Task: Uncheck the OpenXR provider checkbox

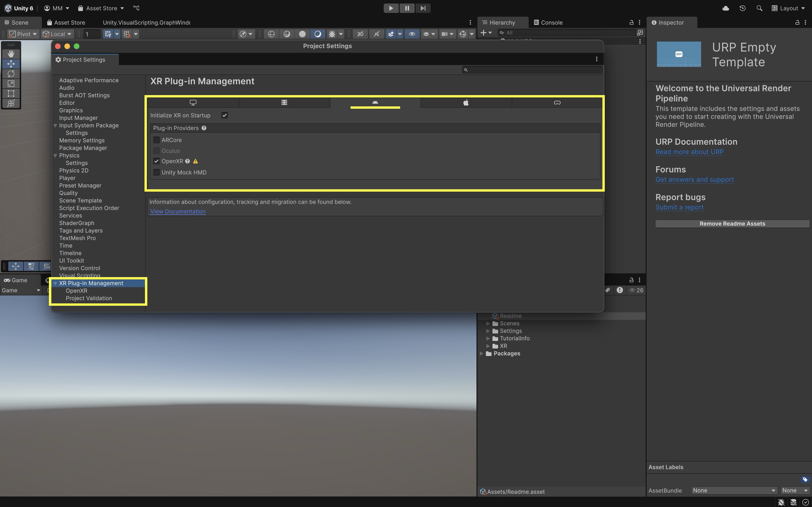Action: point(156,161)
